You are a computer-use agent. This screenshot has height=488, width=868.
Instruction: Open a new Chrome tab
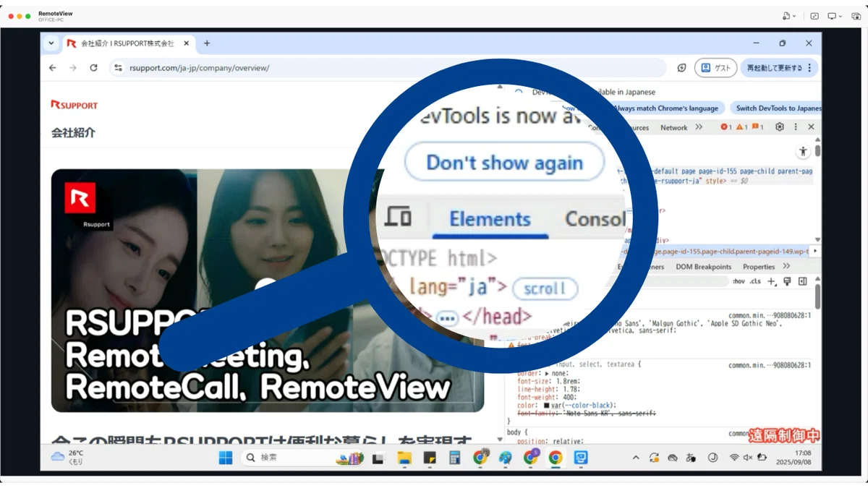(207, 43)
